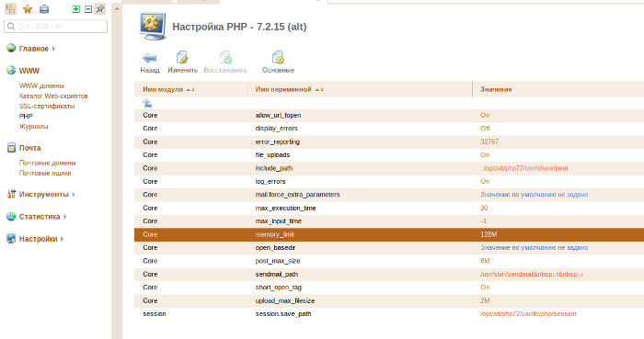The image size is (644, 339).
Task: Click the Значение column header
Action: pyautogui.click(x=496, y=89)
